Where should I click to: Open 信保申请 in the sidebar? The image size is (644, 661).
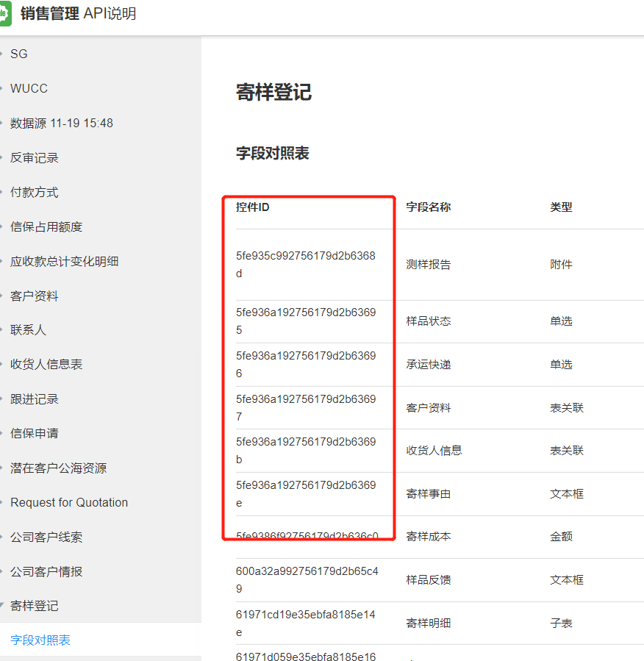point(34,433)
